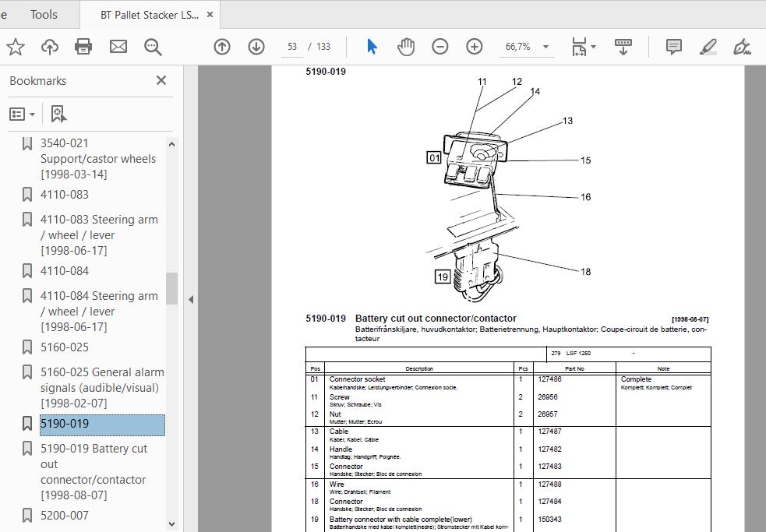Open the bookmarks options list icon
Screen dimensions: 766x532
tap(22, 115)
